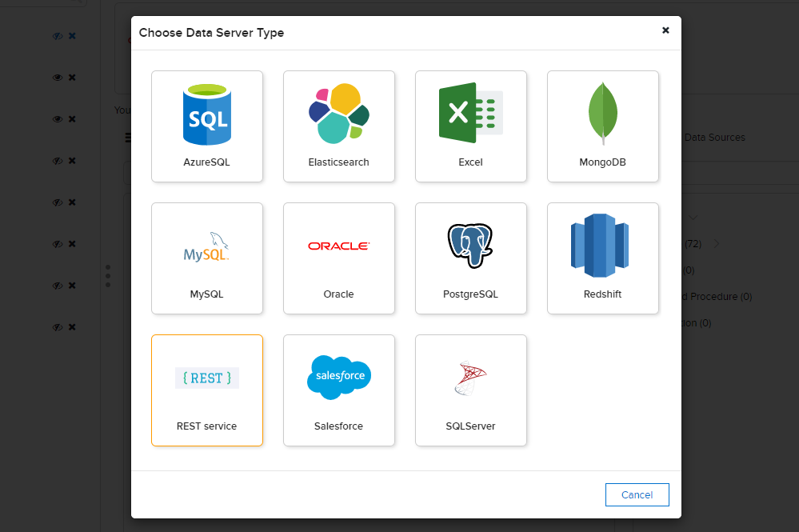799x532 pixels.
Task: Choose Redshift as the data server
Action: tap(603, 258)
